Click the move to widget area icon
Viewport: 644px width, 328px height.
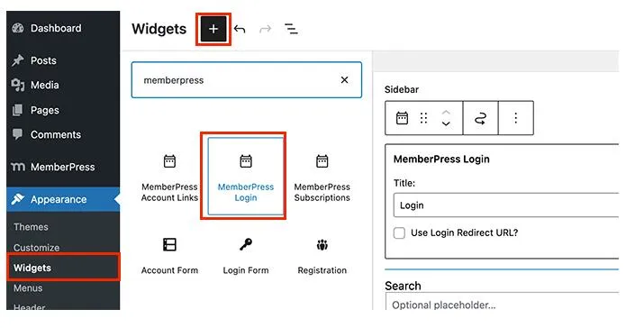point(481,118)
